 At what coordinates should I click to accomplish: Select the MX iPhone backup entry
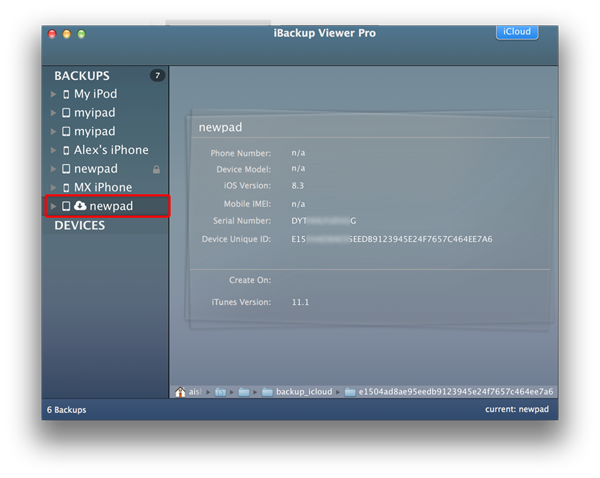click(105, 188)
